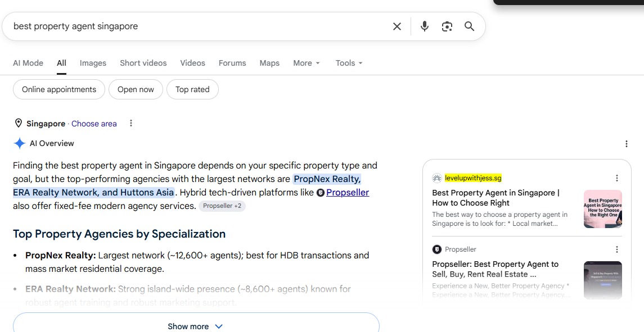Screen dimensions: 644x332
Task: Click the Propseller favicon in source card
Action: 436,249
